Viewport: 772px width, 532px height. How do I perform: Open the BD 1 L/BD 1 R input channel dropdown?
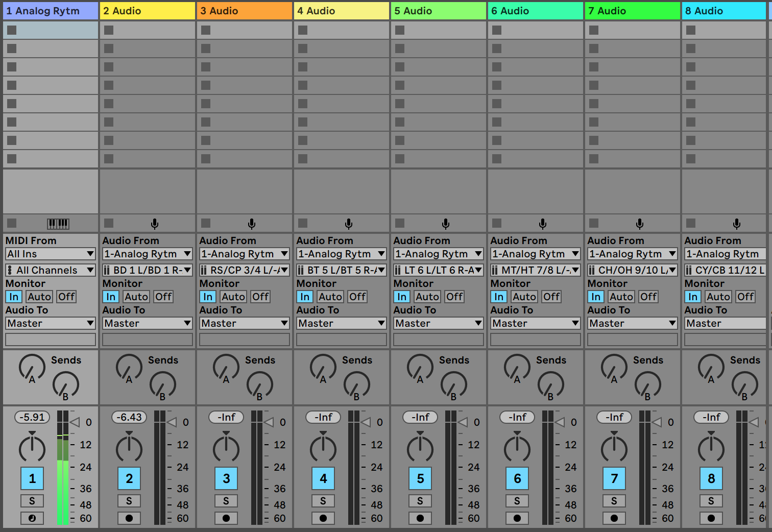[148, 270]
